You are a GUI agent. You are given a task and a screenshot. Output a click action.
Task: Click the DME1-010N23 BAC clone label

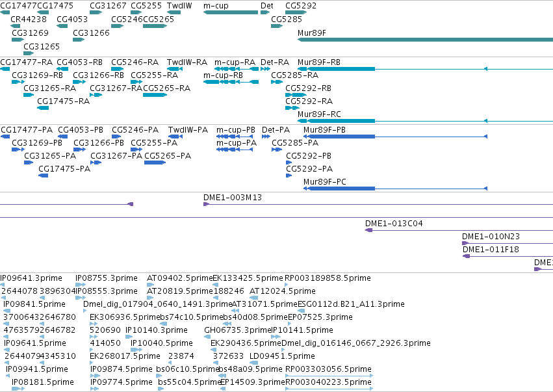[x=491, y=237]
